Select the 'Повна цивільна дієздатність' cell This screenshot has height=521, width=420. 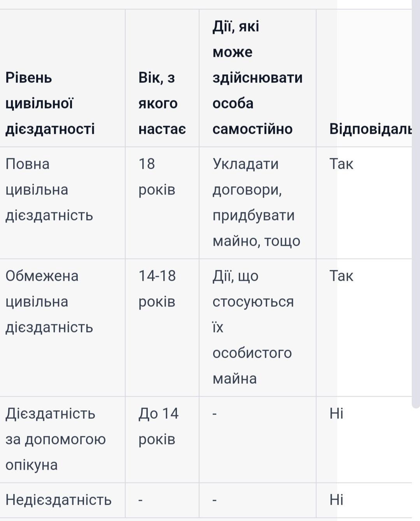(x=49, y=190)
